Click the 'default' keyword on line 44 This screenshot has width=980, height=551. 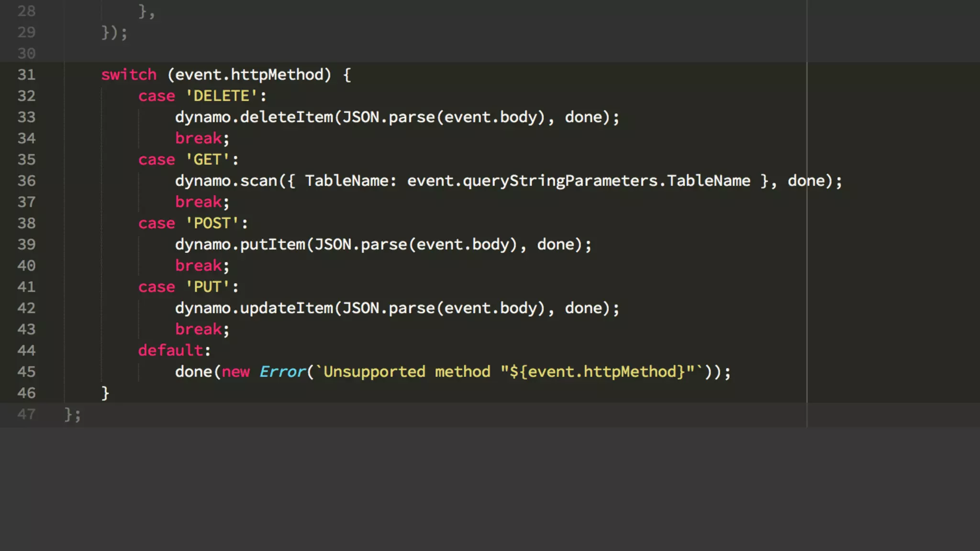[x=170, y=351]
